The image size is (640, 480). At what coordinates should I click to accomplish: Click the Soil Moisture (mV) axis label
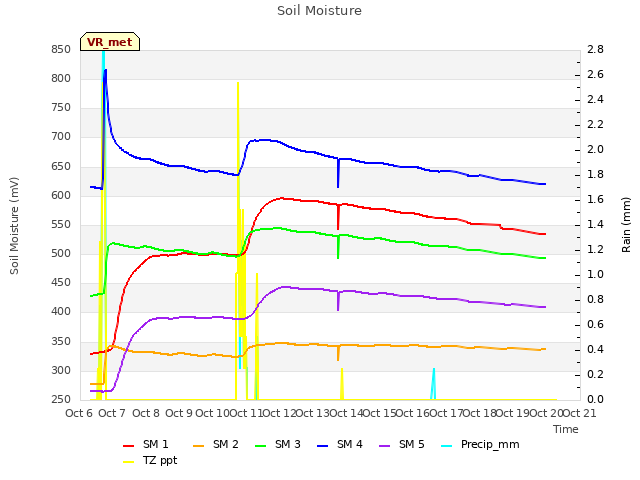pos(14,226)
